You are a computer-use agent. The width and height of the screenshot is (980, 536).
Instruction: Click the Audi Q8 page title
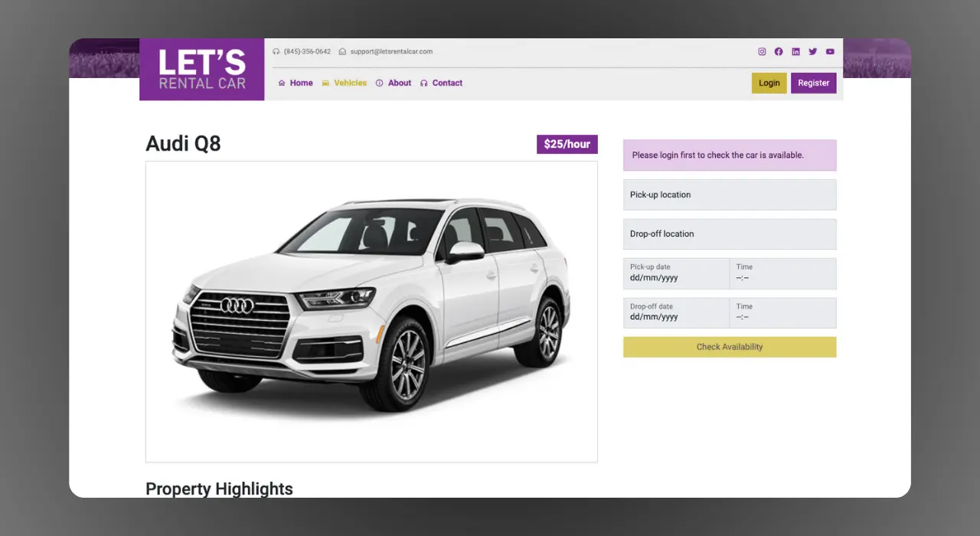183,143
